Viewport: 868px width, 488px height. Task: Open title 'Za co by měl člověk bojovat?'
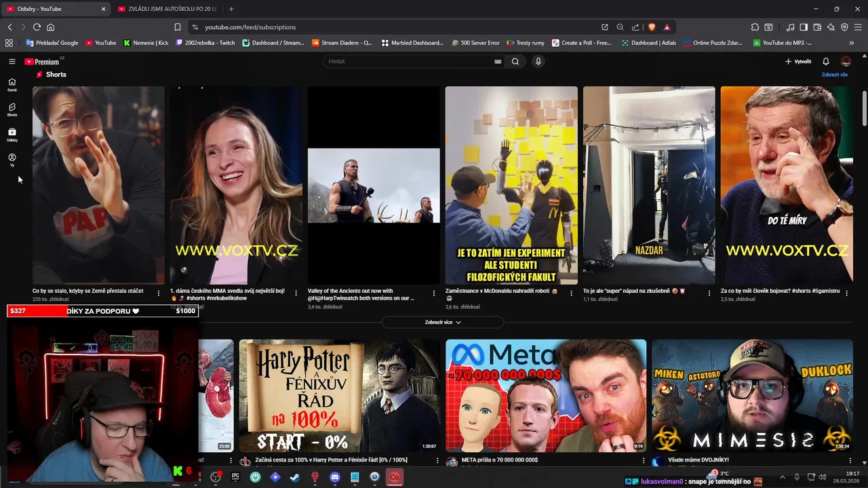pyautogui.click(x=780, y=291)
